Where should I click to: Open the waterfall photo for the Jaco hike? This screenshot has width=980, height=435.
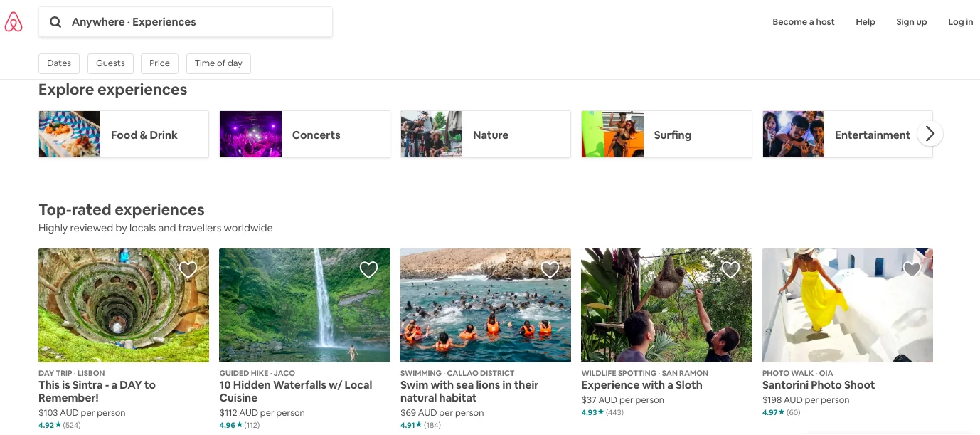(304, 305)
